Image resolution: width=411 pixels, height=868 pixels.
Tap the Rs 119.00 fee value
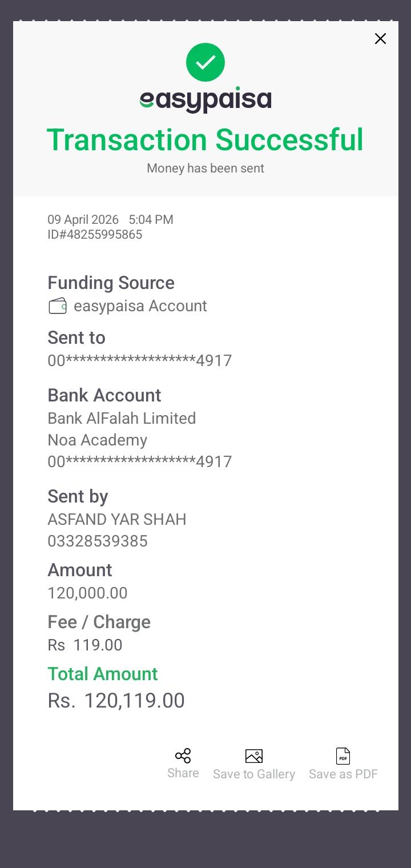[85, 645]
